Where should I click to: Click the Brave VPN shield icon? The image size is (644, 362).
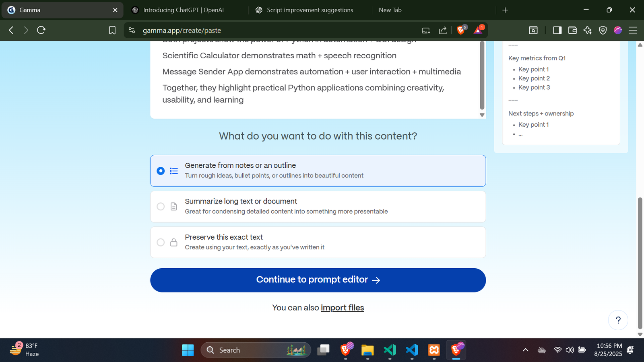click(x=603, y=30)
